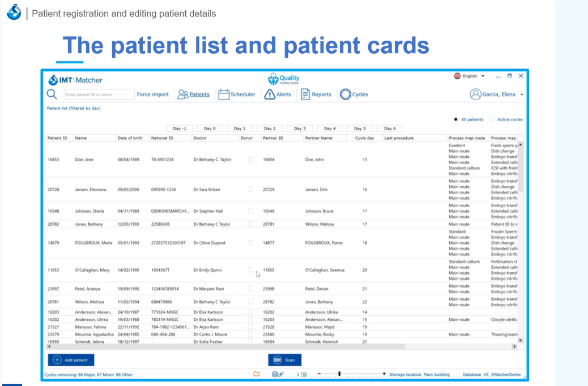
Task: Open the Scheduler calendar icon
Action: pyautogui.click(x=224, y=95)
